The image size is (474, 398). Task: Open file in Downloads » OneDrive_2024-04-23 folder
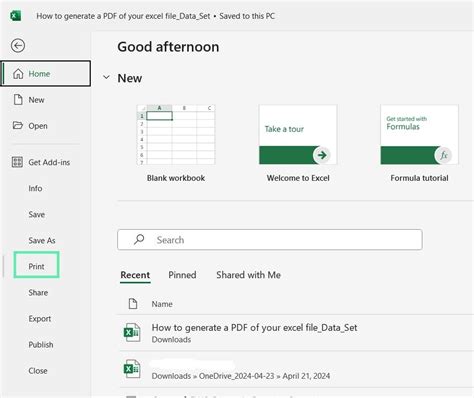tap(241, 376)
